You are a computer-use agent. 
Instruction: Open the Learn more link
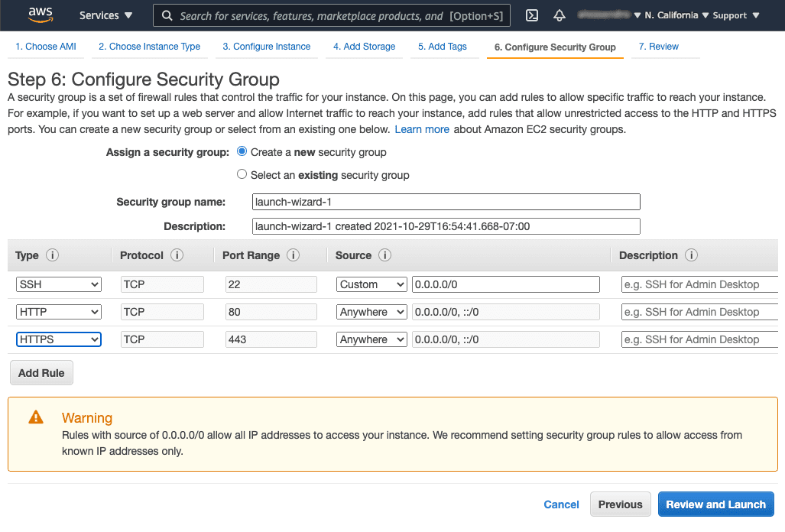pyautogui.click(x=421, y=129)
